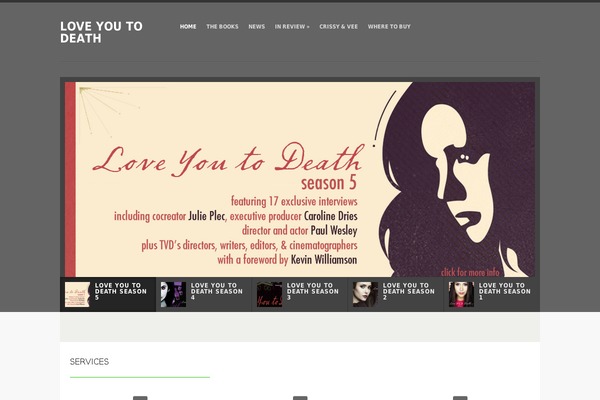The image size is (600, 400).
Task: Select Love You To Death Season 1 slide label
Action: [x=505, y=291]
